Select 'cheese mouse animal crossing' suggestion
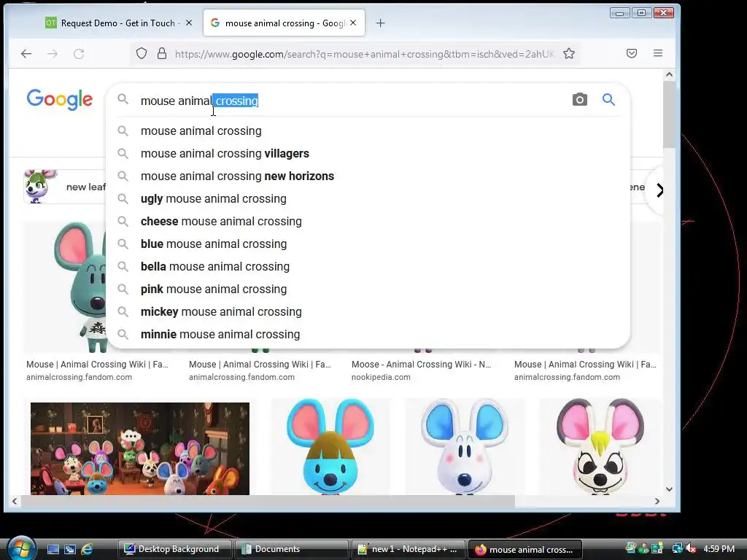747x560 pixels. 368,222
